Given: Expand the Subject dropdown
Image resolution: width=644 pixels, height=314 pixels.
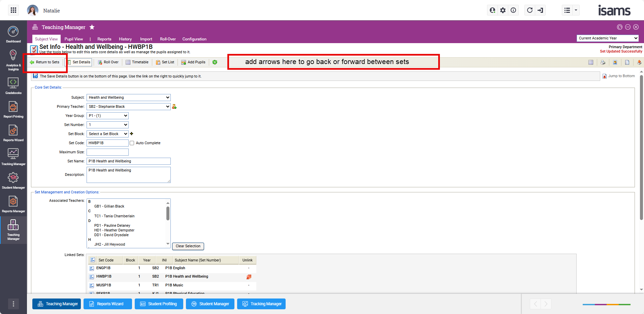Looking at the screenshot, I should tap(128, 98).
